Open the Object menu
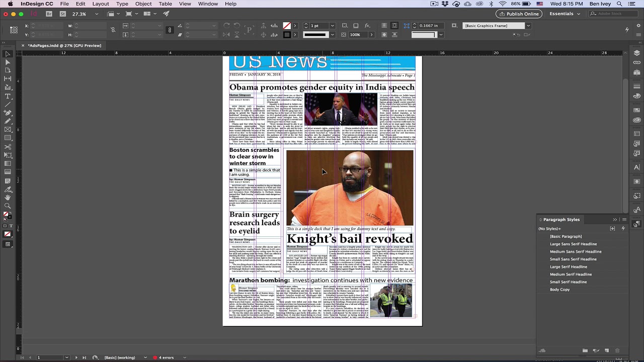The height and width of the screenshot is (362, 644). (143, 4)
